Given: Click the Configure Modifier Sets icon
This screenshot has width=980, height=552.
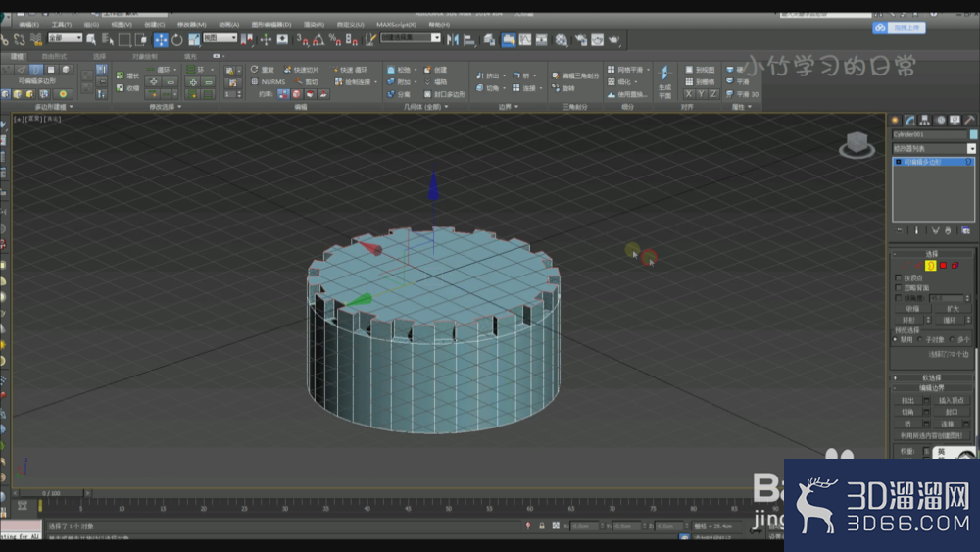Looking at the screenshot, I should point(965,230).
